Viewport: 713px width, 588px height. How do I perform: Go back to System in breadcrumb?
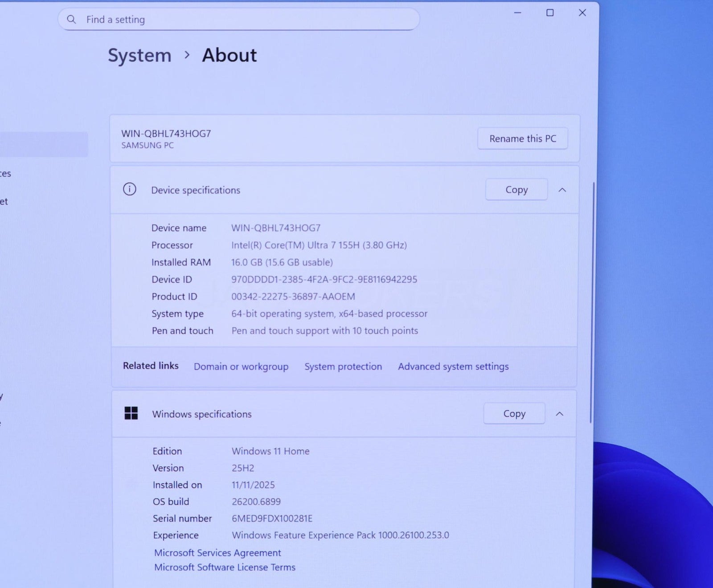(x=139, y=55)
